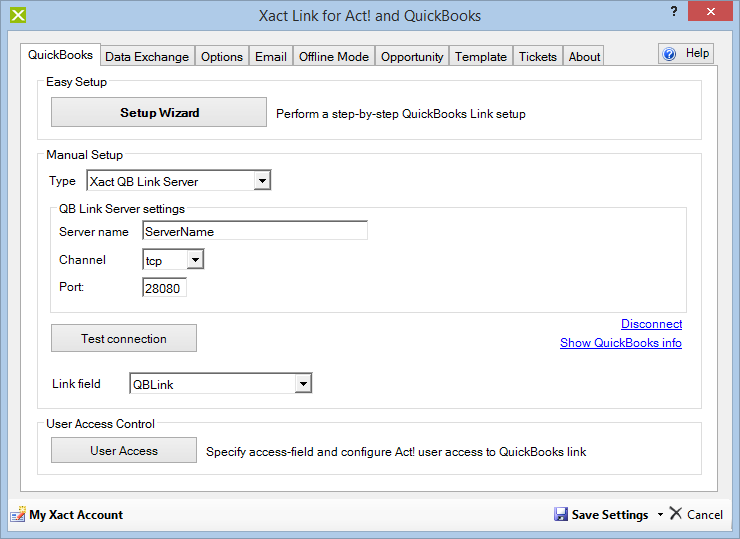Click the tcp channel value
The height and width of the screenshot is (539, 740).
click(x=154, y=261)
